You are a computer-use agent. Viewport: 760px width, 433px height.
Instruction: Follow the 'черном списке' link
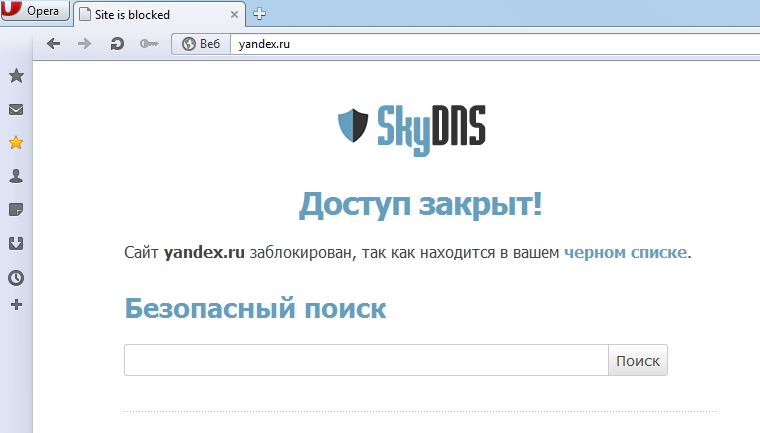point(625,252)
